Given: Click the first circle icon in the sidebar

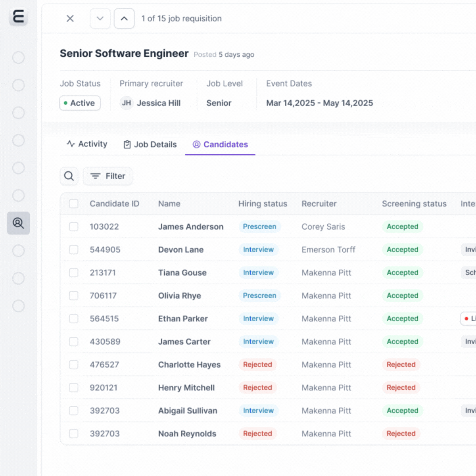Looking at the screenshot, I should [x=18, y=58].
